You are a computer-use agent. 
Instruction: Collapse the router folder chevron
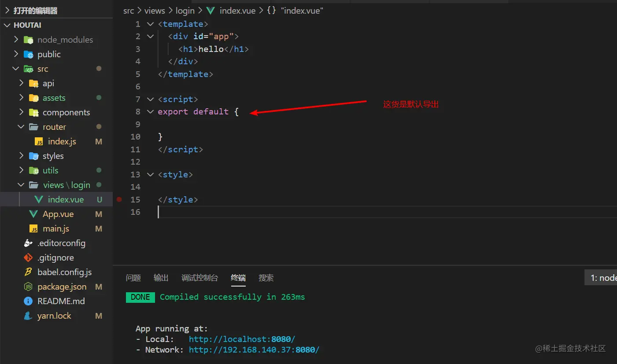click(x=21, y=127)
